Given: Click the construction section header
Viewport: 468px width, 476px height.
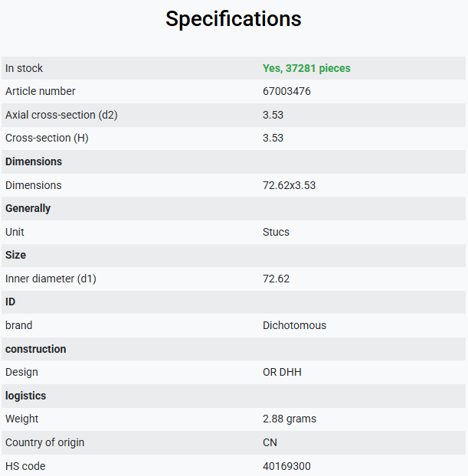Looking at the screenshot, I should (x=35, y=350).
